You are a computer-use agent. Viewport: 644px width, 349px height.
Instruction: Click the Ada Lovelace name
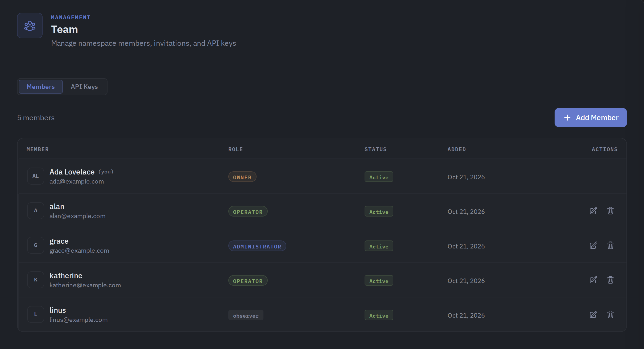(x=72, y=172)
